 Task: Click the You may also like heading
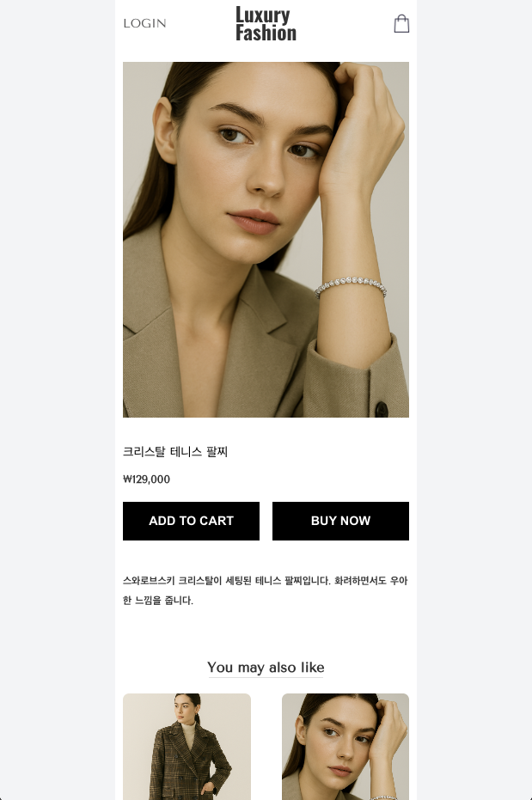pyautogui.click(x=266, y=668)
